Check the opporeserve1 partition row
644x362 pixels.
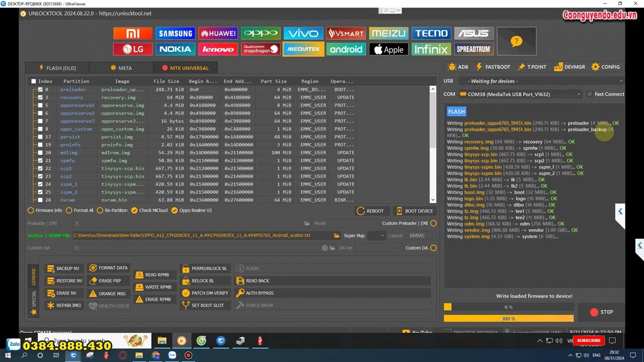coord(40,106)
